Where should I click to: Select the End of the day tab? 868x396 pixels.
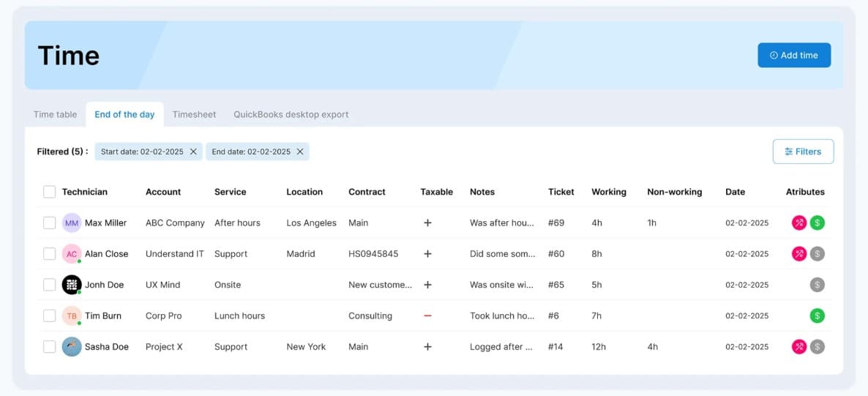point(124,115)
